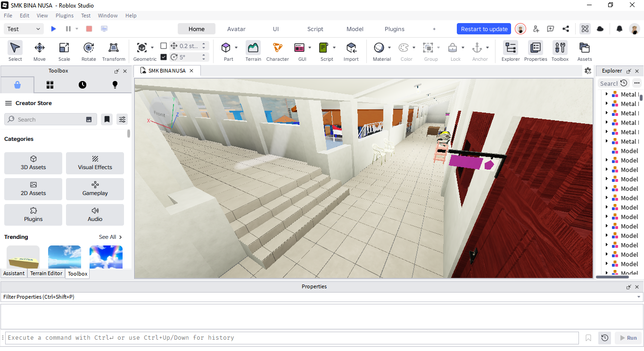The height and width of the screenshot is (351, 644).
Task: Switch to the Terrain Editor bottom tab
Action: pyautogui.click(x=46, y=273)
